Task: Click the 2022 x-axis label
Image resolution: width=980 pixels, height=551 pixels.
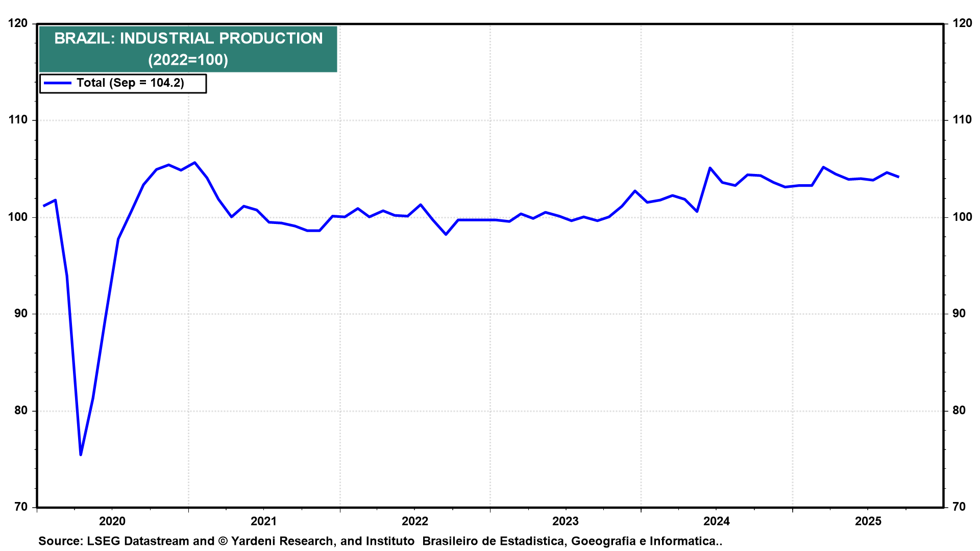Action: coord(414,521)
